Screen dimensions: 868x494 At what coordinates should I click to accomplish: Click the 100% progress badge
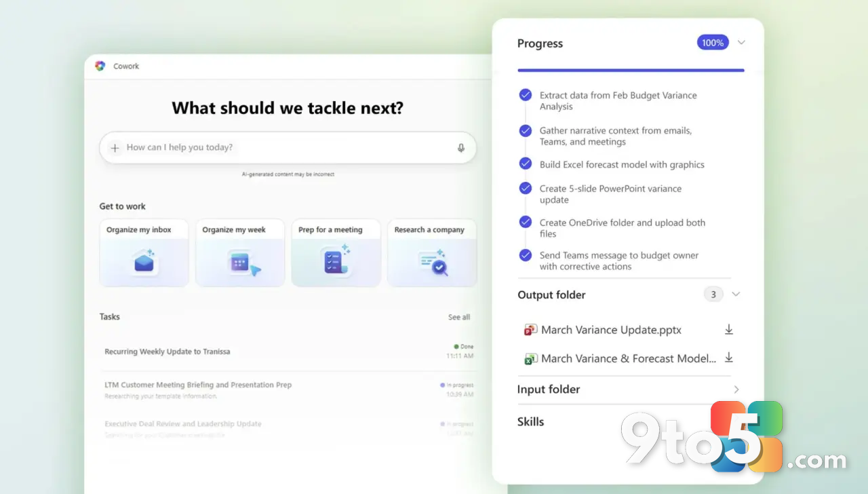tap(713, 43)
